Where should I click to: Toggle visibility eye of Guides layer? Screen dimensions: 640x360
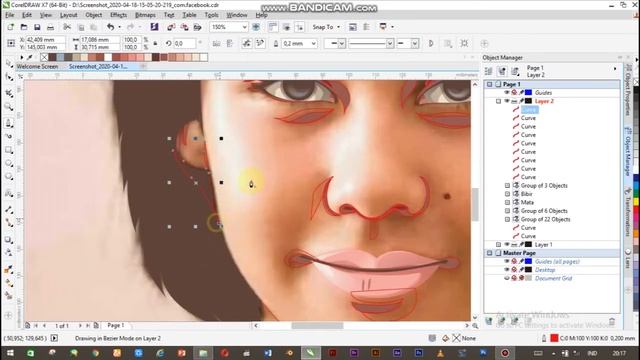click(507, 93)
